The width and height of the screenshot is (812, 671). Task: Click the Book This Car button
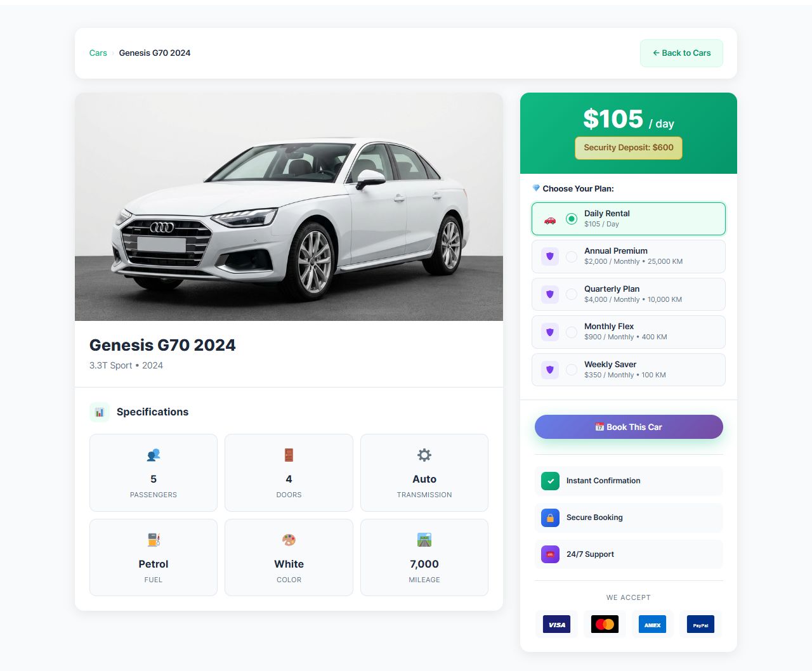click(629, 427)
